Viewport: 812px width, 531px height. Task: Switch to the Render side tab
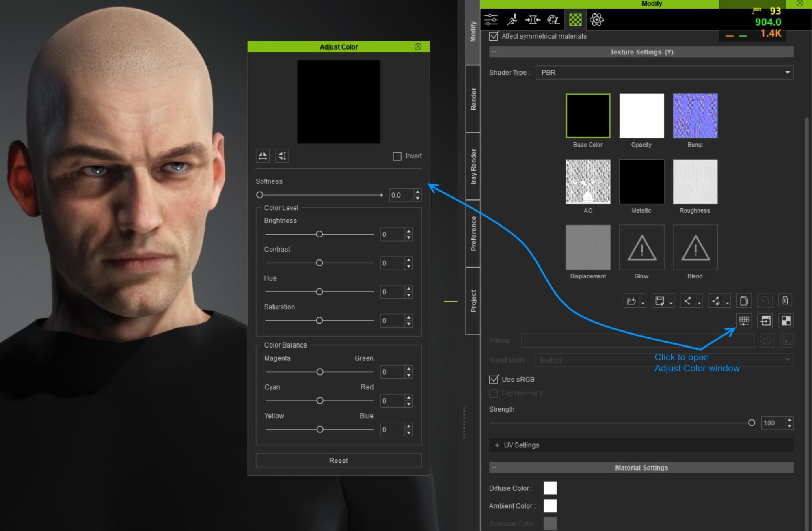click(x=473, y=99)
